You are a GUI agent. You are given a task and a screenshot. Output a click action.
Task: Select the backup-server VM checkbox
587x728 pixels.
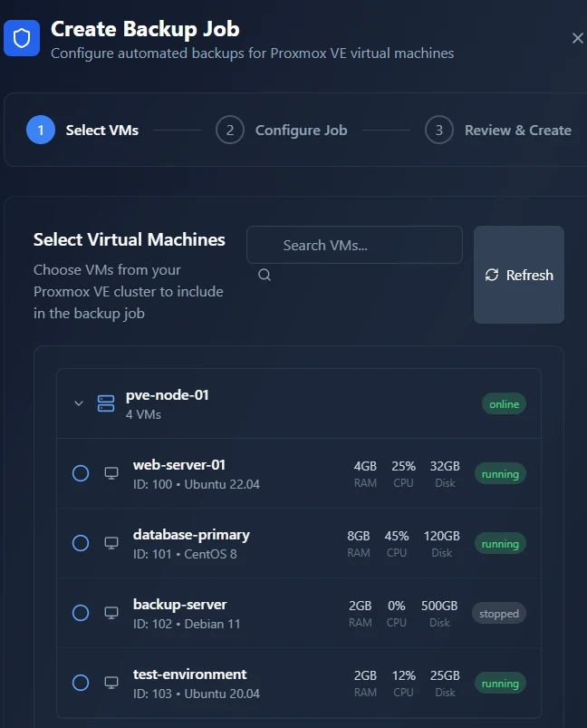coord(81,613)
